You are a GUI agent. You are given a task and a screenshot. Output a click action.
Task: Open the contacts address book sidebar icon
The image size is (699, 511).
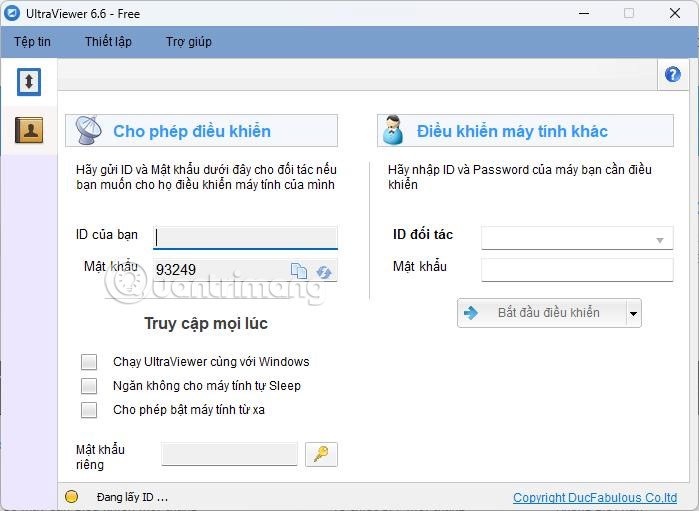point(28,130)
